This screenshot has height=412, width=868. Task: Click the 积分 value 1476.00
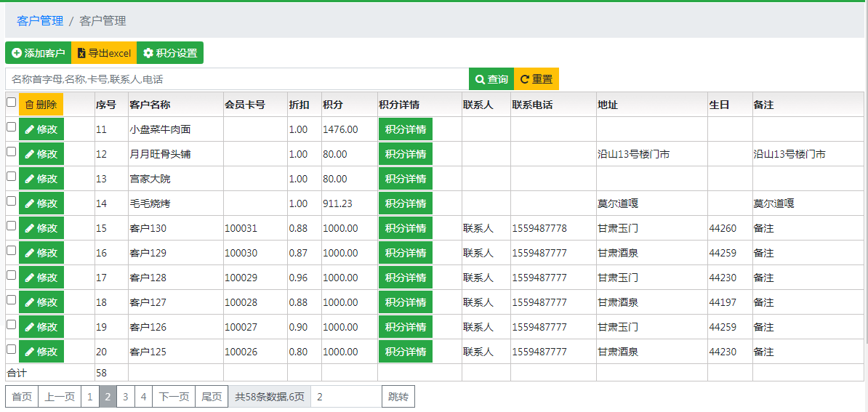340,129
